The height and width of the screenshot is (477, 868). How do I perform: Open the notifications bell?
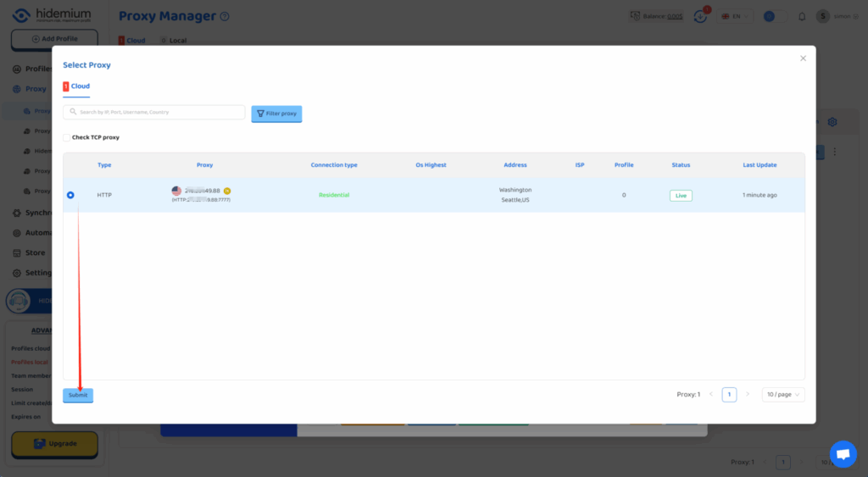coord(802,17)
